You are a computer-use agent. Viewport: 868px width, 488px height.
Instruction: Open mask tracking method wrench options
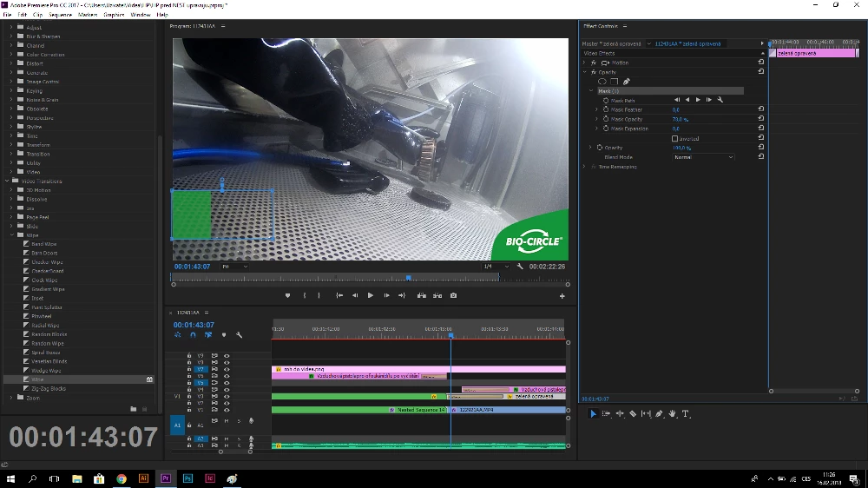coord(720,100)
